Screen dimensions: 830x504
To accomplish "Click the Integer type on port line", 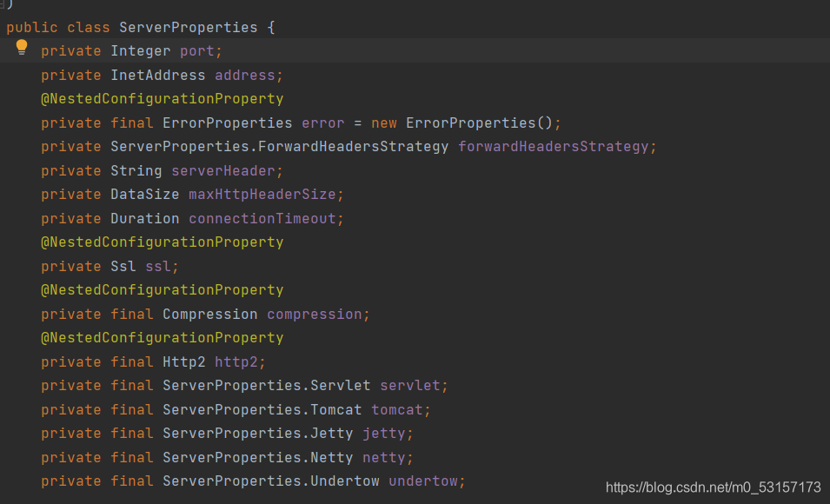I will click(140, 51).
